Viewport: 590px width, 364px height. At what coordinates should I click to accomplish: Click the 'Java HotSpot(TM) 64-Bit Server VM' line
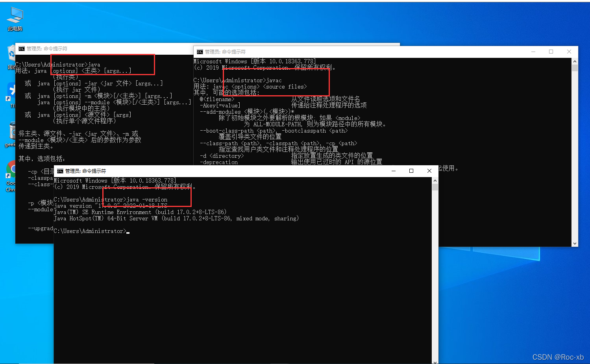point(176,218)
